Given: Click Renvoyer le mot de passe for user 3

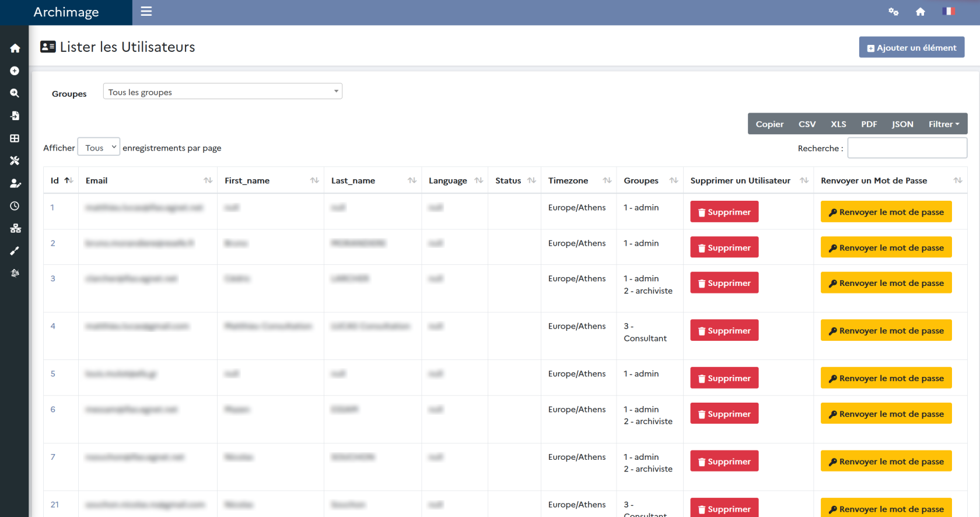Looking at the screenshot, I should [x=886, y=283].
